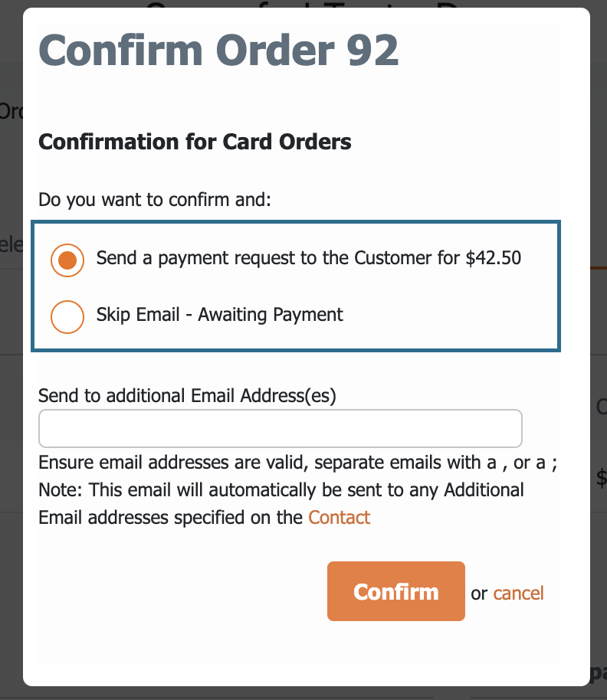Screen dimensions: 607x700
Task: Click the orange Confirm button
Action: point(396,591)
